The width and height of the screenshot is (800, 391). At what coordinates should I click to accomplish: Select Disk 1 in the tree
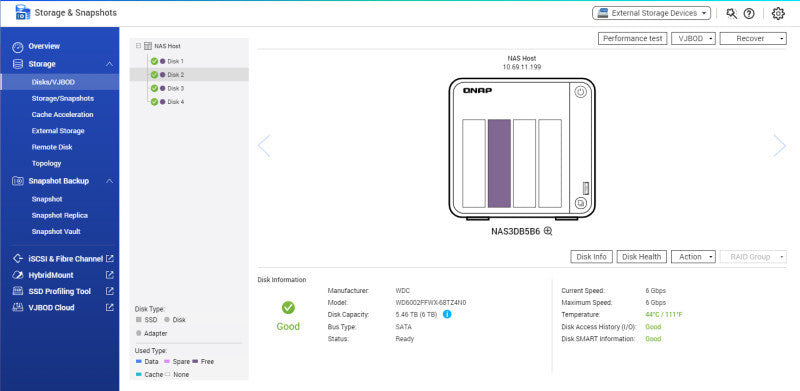pos(175,61)
